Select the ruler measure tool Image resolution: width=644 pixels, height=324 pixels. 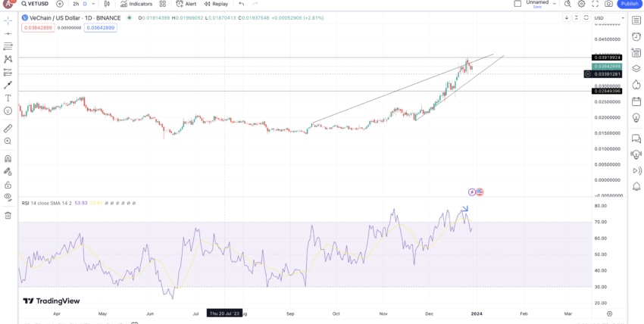8,129
